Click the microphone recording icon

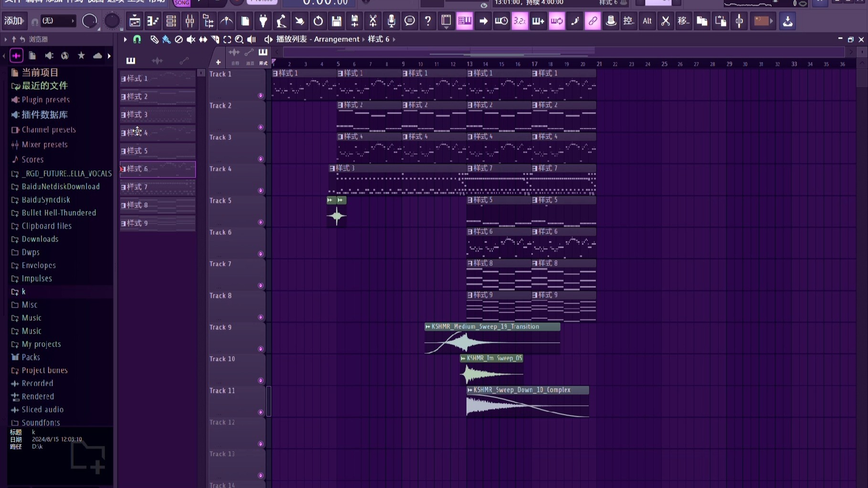point(391,21)
